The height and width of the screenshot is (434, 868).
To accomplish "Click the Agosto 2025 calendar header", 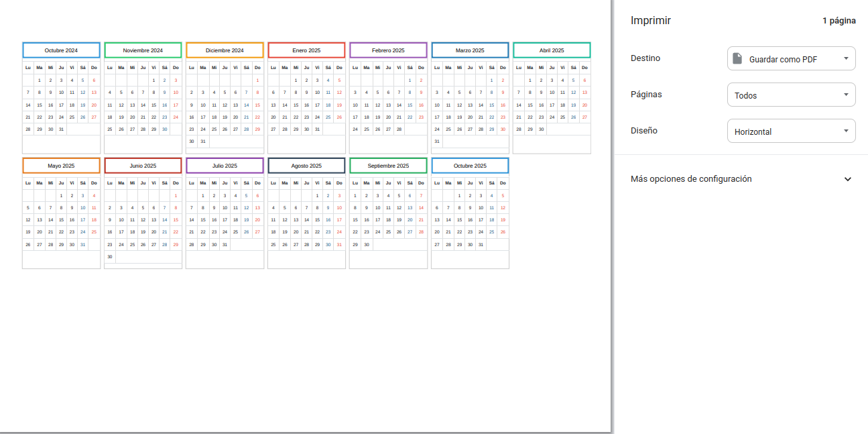I will tap(306, 166).
